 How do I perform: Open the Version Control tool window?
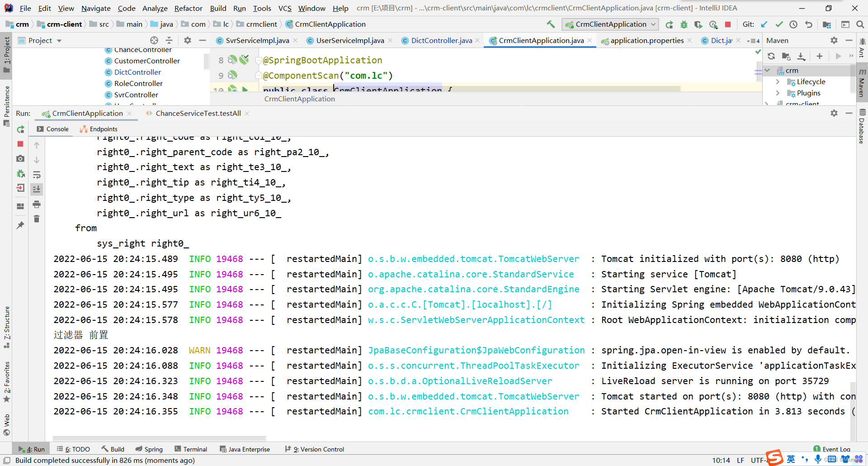[315, 449]
